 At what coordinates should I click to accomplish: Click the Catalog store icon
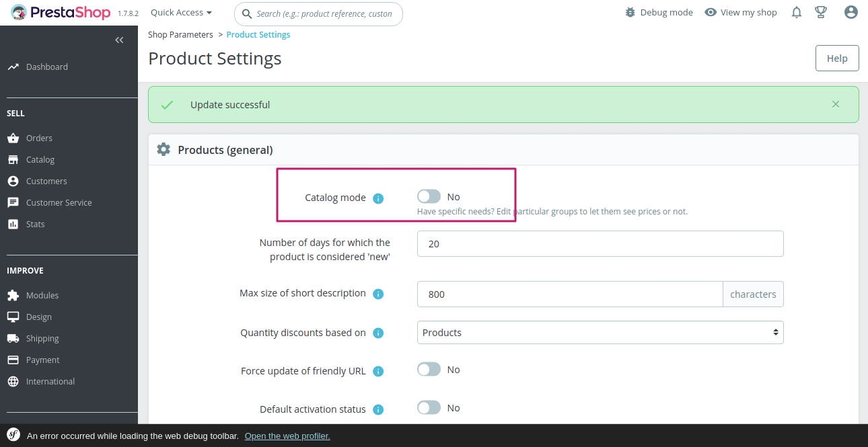tap(13, 159)
